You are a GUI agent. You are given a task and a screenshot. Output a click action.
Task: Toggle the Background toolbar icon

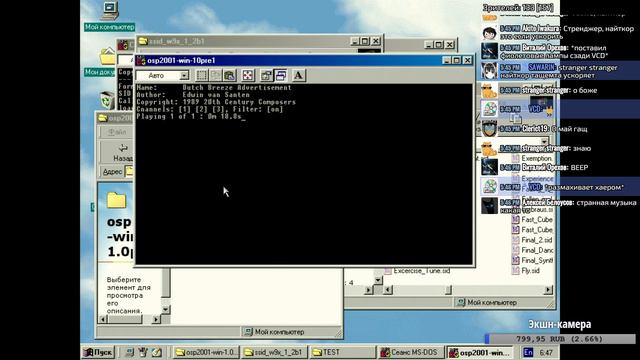click(x=281, y=76)
